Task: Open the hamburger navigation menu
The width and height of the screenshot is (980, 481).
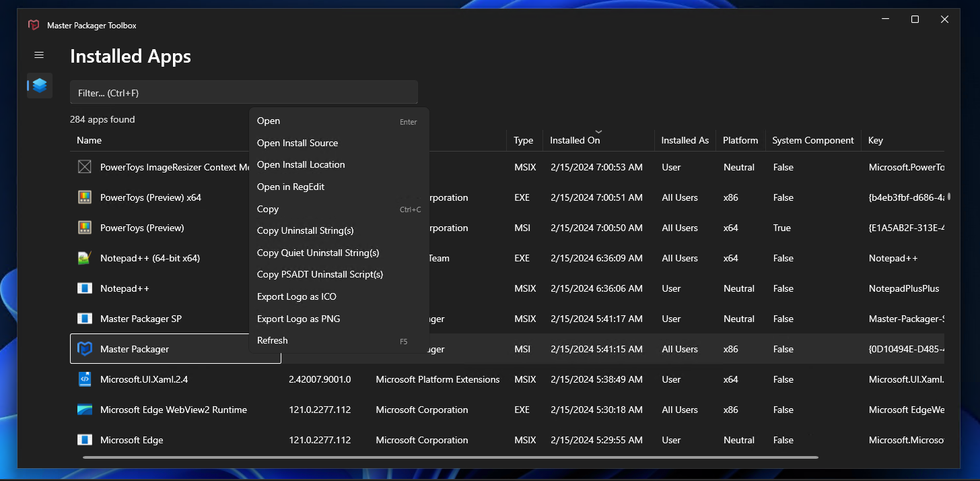Action: point(39,55)
